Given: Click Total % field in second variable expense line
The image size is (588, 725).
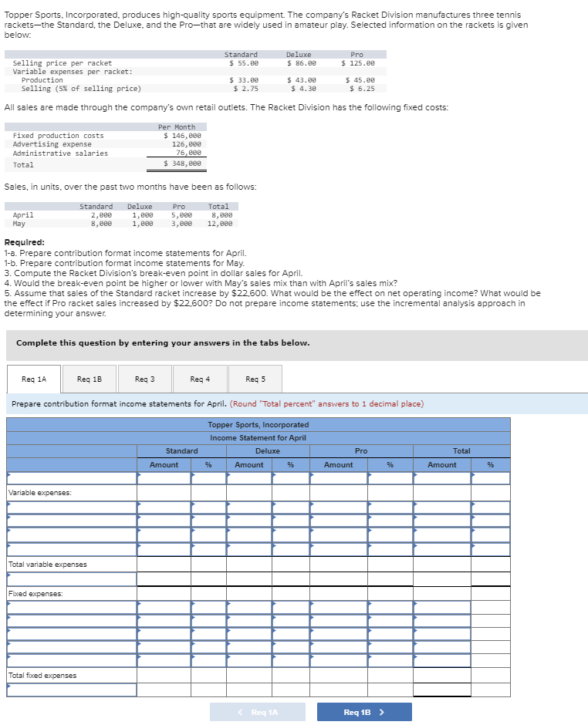Looking at the screenshot, I should point(491,521).
